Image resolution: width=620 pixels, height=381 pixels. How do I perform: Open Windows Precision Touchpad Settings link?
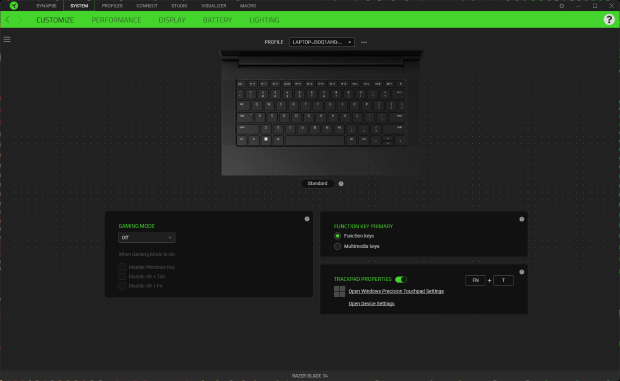coord(396,291)
